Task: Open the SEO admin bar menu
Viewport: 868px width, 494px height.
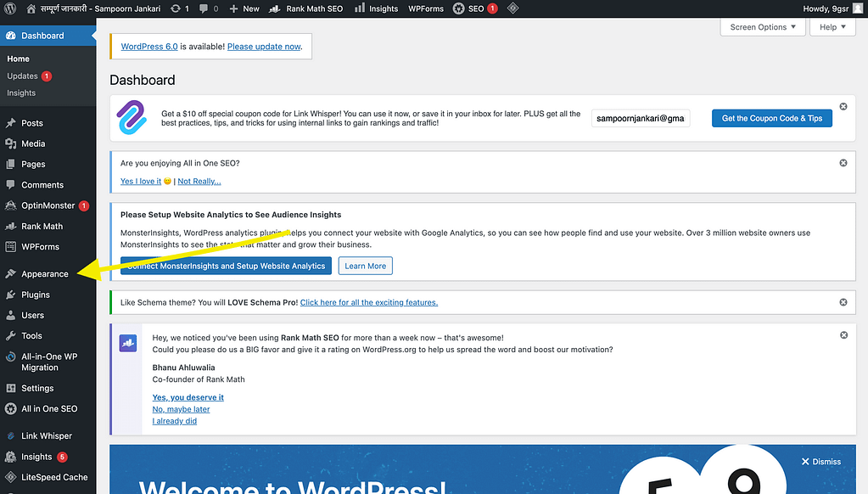Action: tap(475, 8)
